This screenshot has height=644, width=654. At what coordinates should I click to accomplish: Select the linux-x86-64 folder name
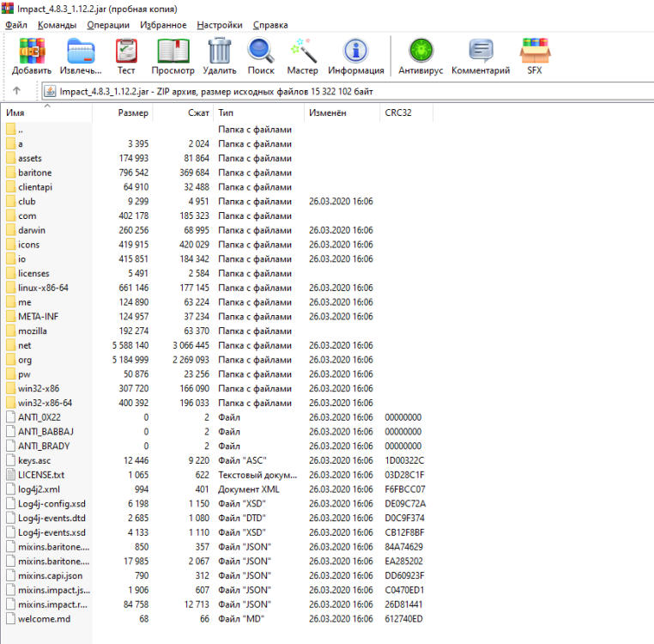point(44,288)
